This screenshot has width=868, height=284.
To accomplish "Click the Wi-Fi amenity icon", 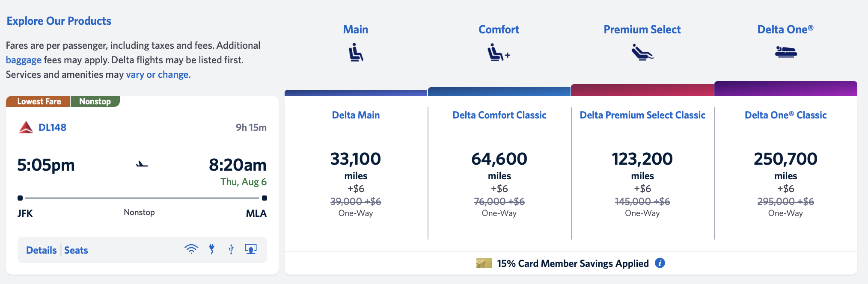I will (192, 249).
